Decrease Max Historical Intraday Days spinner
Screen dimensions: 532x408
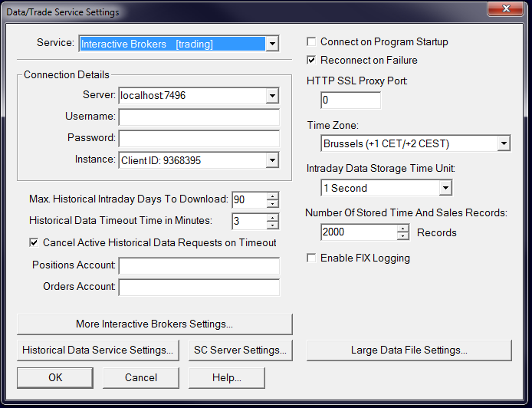coord(273,203)
